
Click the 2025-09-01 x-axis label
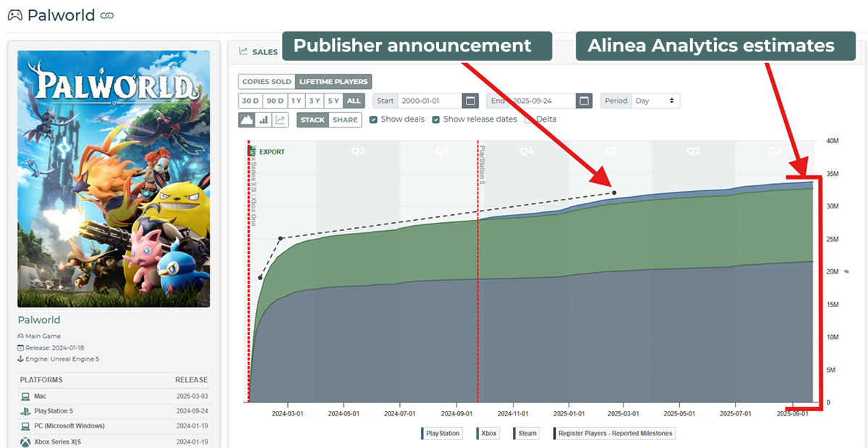tap(792, 414)
